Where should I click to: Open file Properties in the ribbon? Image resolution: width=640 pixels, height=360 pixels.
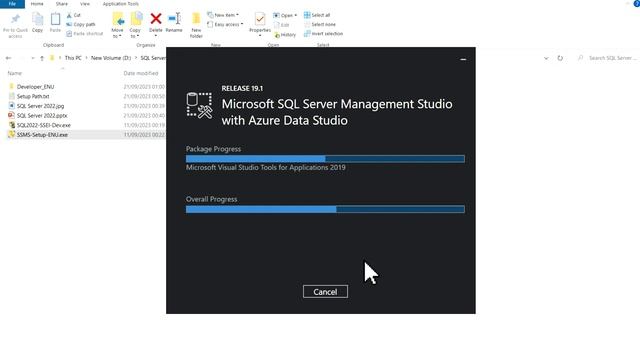[x=260, y=24]
